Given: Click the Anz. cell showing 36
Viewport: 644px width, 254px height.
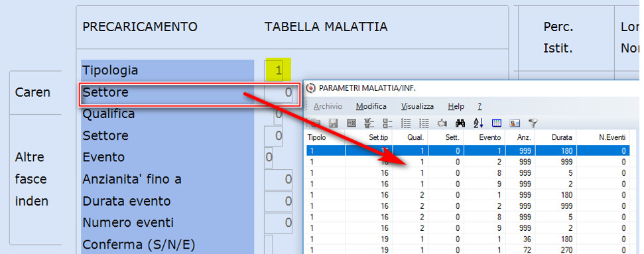Looking at the screenshot, I should (x=521, y=239).
